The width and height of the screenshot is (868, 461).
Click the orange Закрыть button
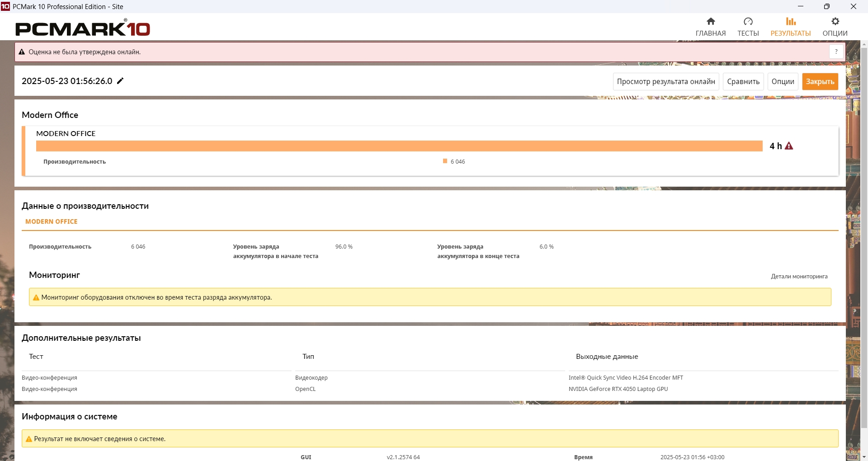click(x=820, y=82)
